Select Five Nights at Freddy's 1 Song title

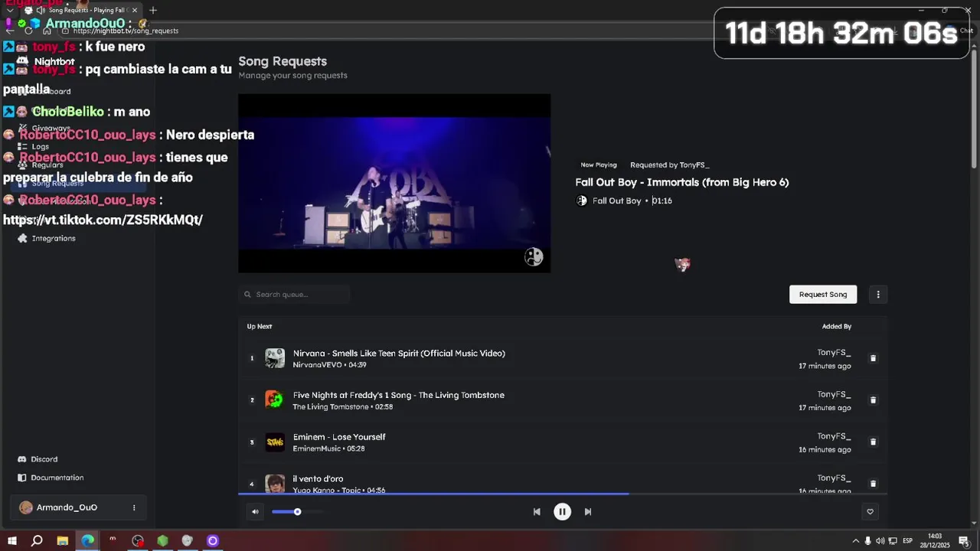pos(398,396)
